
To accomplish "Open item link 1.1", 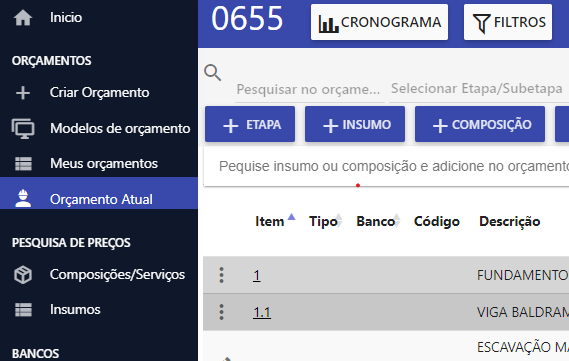I will 262,312.
